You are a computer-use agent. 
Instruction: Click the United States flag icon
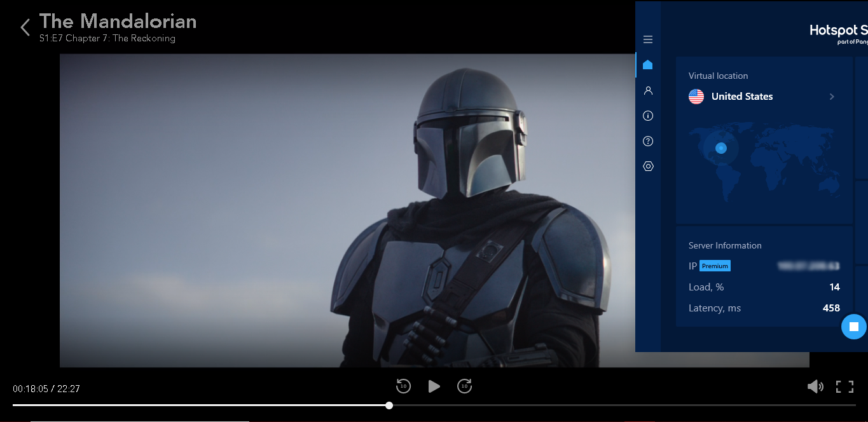click(x=696, y=97)
